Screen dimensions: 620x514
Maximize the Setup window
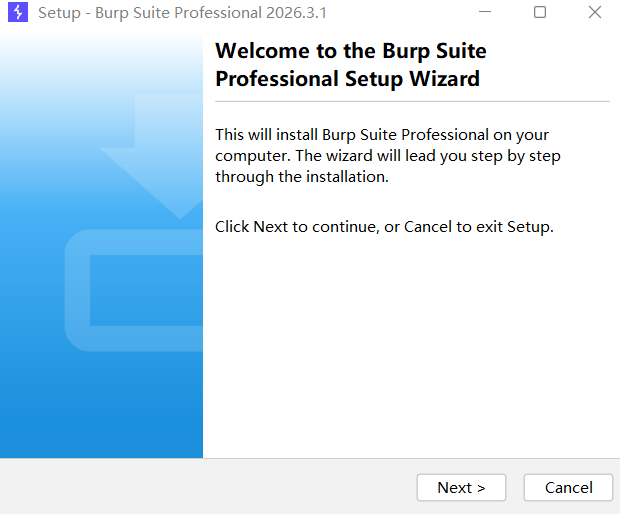540,12
